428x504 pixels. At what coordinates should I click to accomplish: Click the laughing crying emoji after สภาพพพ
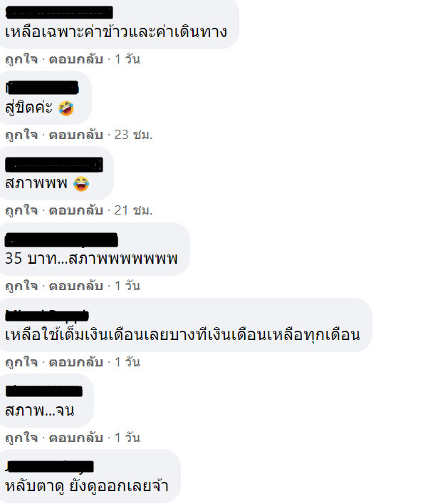click(81, 184)
